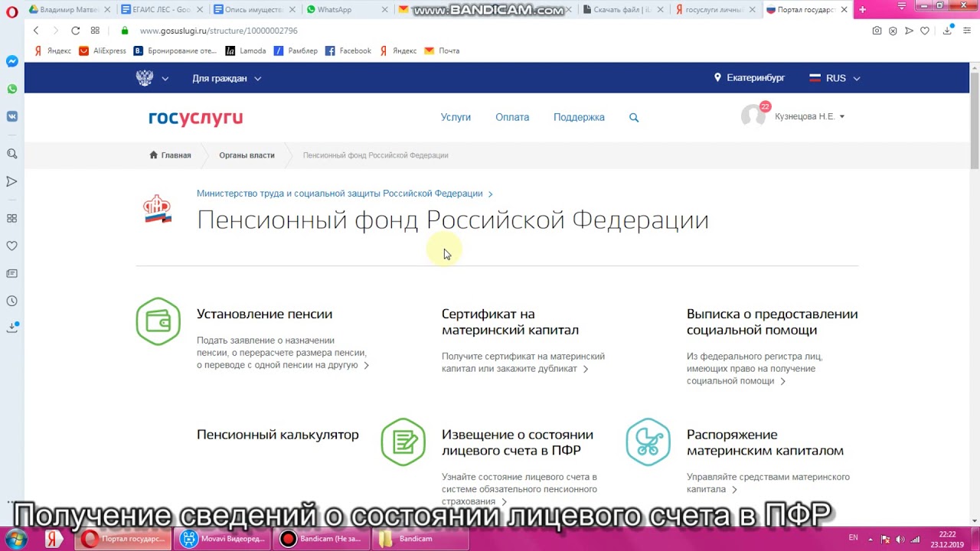980x551 pixels.
Task: Open the Facebook bookmark
Action: pyautogui.click(x=348, y=51)
